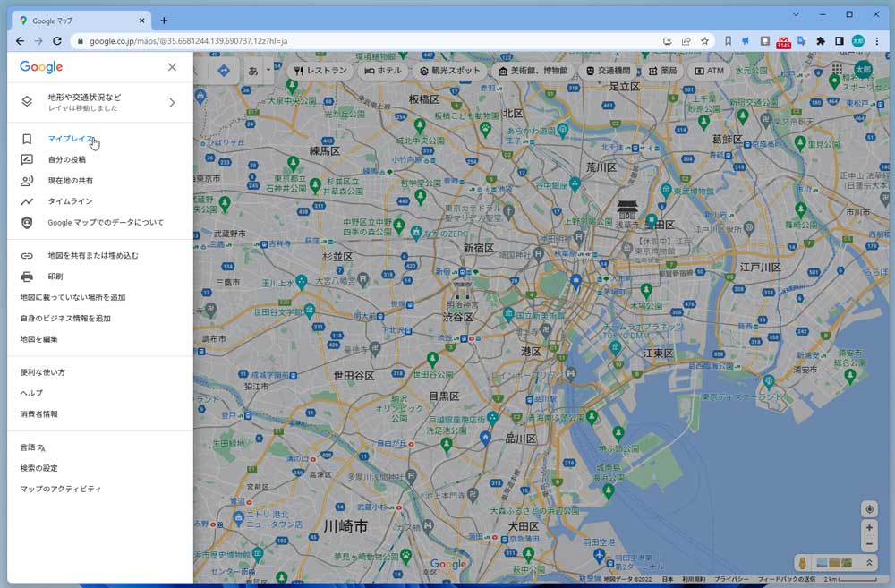895x588 pixels.
Task: Click the Google Translate extension icon
Action: tap(802, 41)
